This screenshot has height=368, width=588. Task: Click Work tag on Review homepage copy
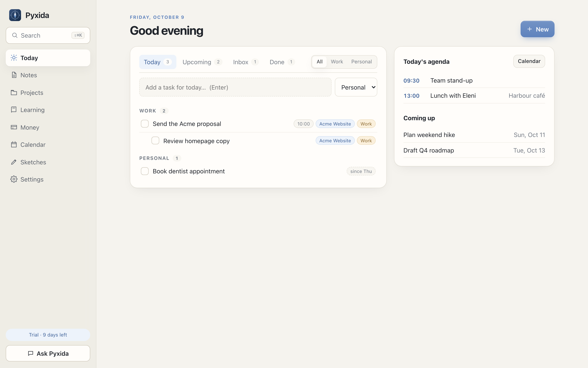pos(366,140)
